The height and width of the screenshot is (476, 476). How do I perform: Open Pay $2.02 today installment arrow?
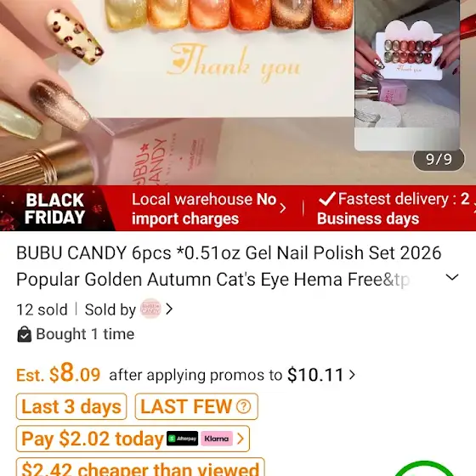click(240, 439)
